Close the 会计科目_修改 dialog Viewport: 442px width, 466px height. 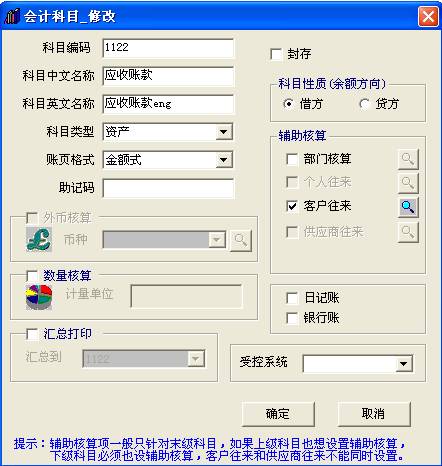coord(428,16)
